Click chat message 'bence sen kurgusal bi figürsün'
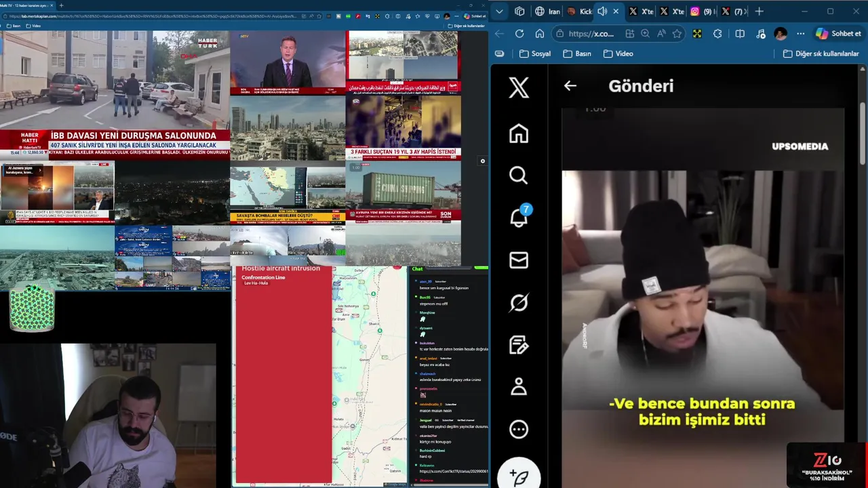868x488 pixels. 443,288
